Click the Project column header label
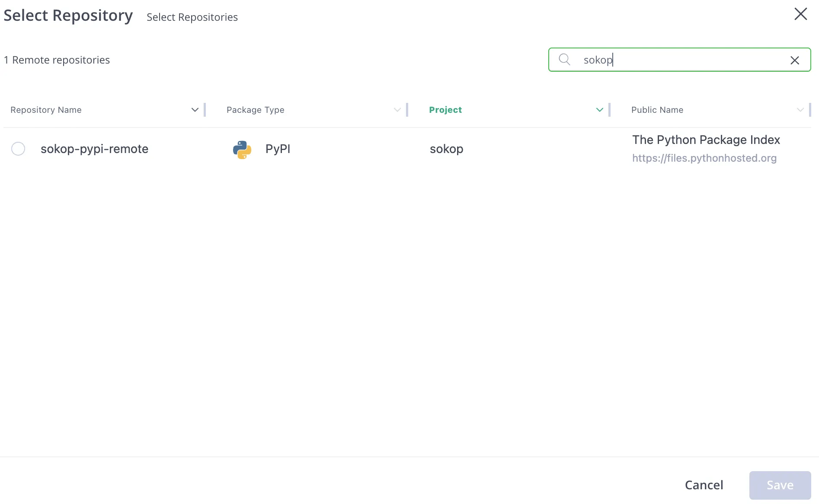Image resolution: width=819 pixels, height=504 pixels. pos(445,110)
